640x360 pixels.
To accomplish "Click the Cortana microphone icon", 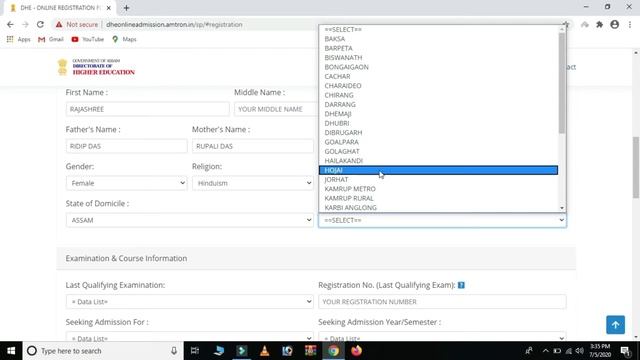I will [174, 351].
